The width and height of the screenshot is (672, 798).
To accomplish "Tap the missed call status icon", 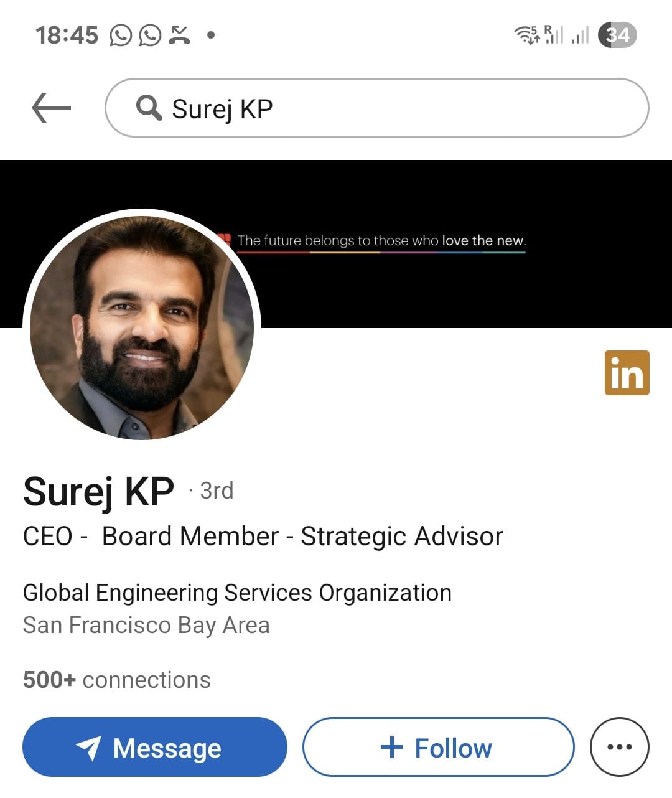I will 180,35.
